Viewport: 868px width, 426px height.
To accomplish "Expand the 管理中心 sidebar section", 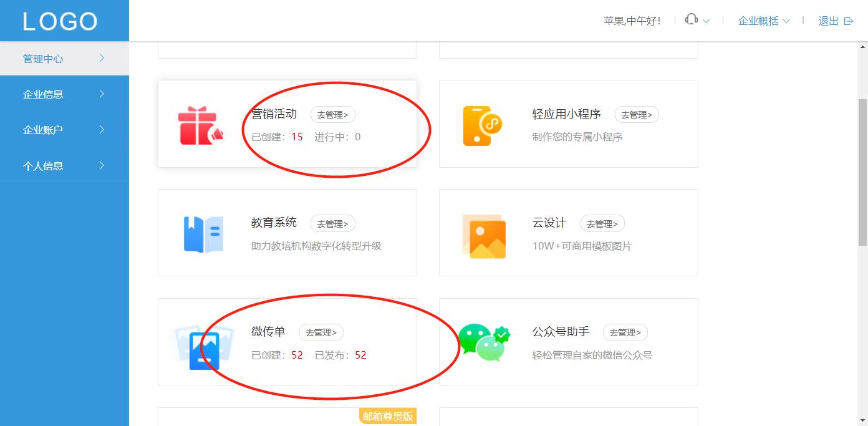I will click(x=42, y=59).
